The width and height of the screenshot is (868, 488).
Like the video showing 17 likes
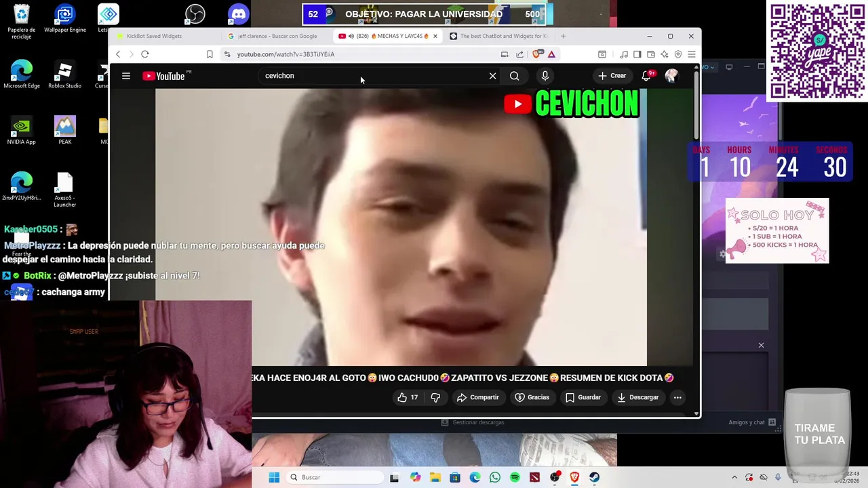pos(408,397)
